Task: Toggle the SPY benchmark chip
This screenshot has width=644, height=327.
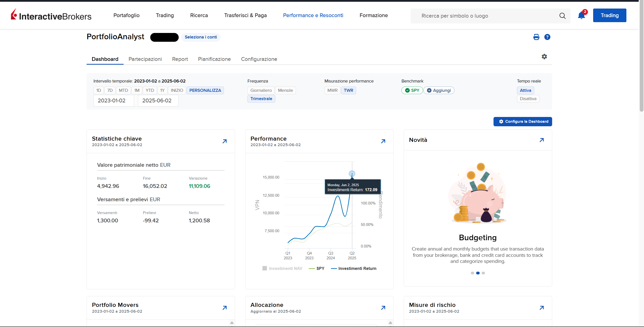Action: (412, 90)
